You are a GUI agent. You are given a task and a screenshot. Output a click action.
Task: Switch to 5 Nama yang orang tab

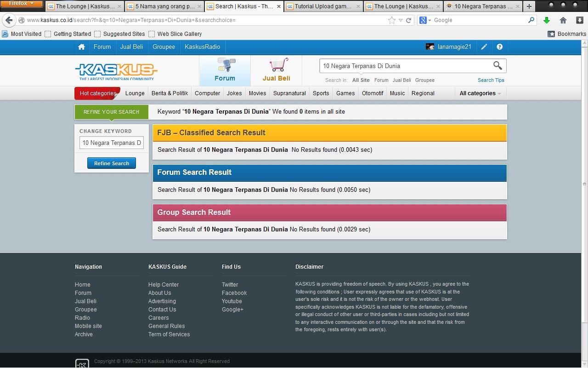coord(164,6)
